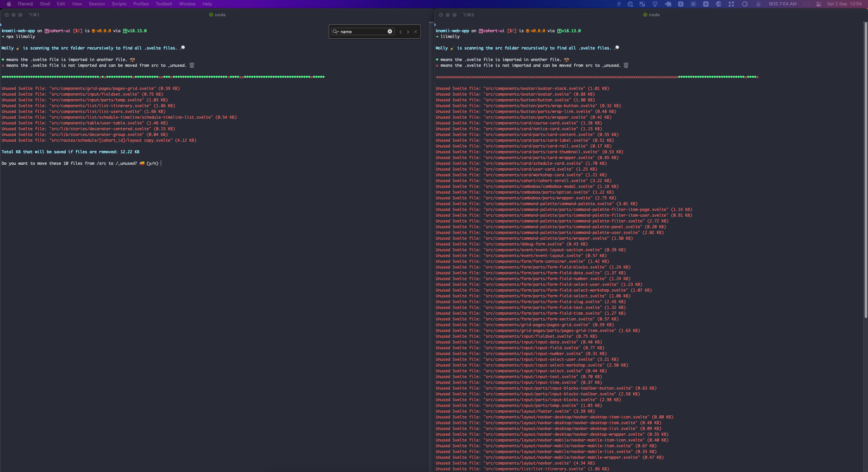Click the shapes-and-heart icon in menu bar

[731, 4]
